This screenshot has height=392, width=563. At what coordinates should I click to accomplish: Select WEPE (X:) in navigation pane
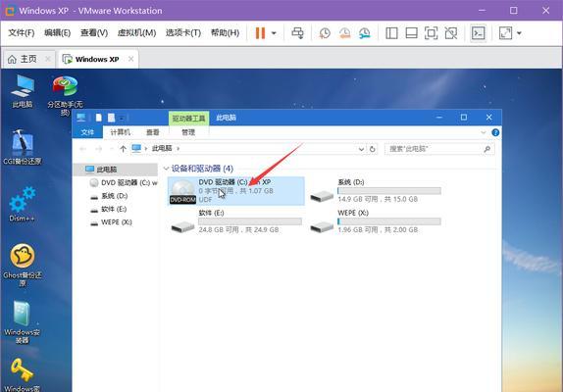point(111,222)
